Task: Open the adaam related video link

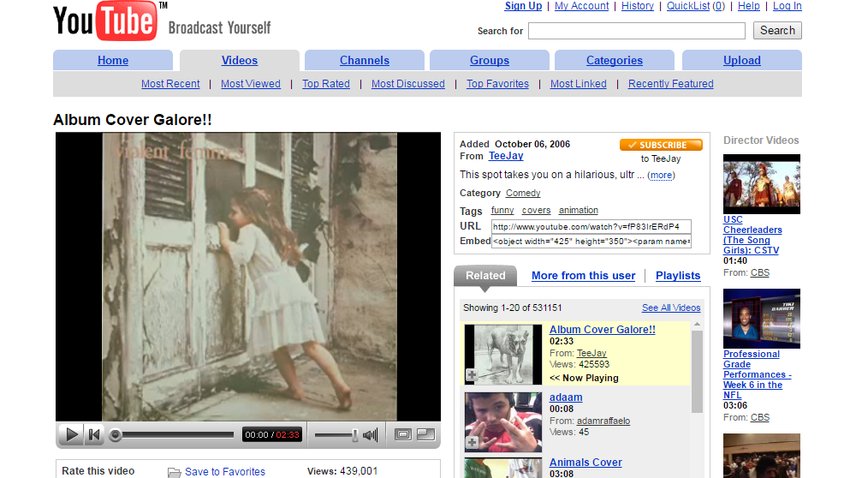Action: (566, 397)
